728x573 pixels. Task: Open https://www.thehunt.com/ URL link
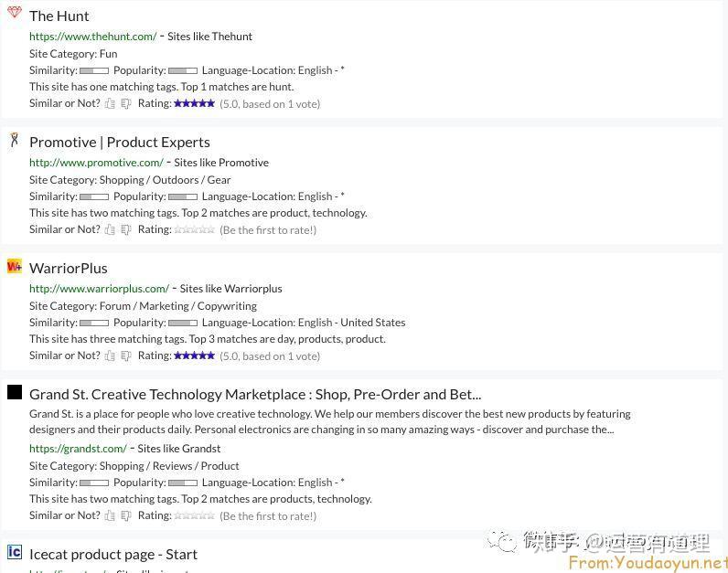point(93,37)
